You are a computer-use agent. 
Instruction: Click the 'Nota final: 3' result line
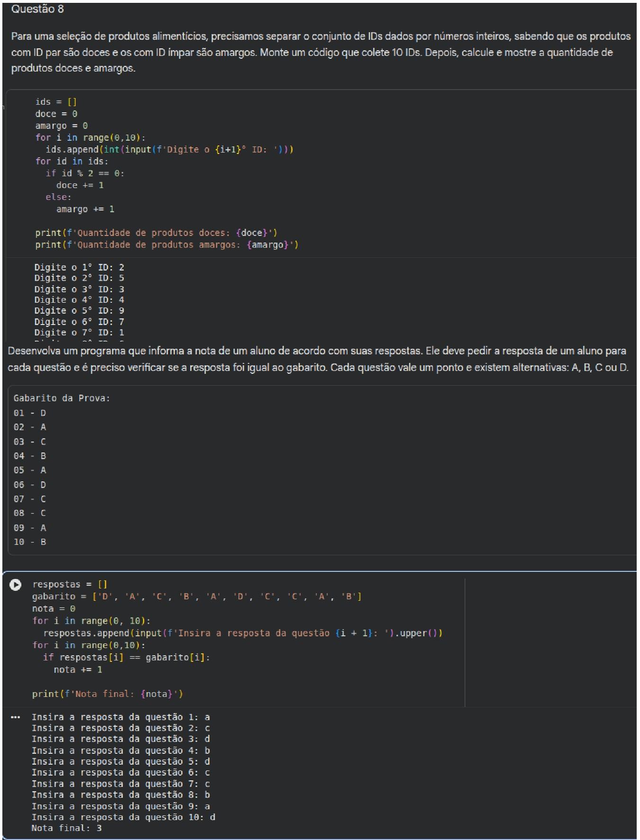[66, 828]
